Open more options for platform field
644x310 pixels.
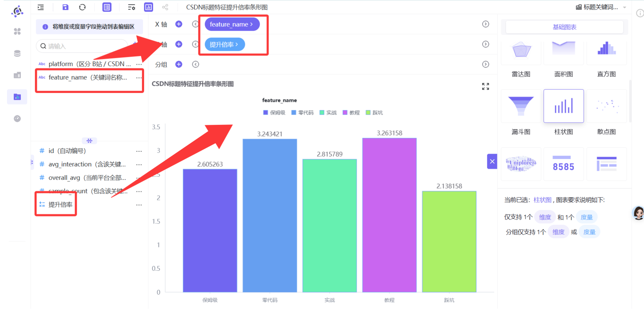[139, 64]
